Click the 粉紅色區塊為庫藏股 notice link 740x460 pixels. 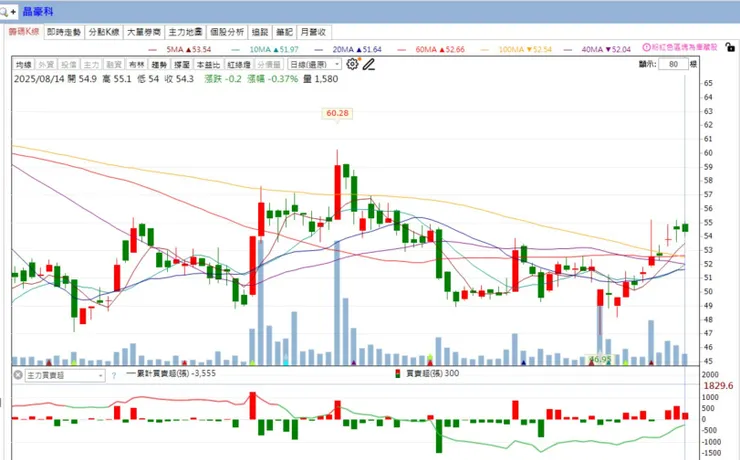coord(684,47)
